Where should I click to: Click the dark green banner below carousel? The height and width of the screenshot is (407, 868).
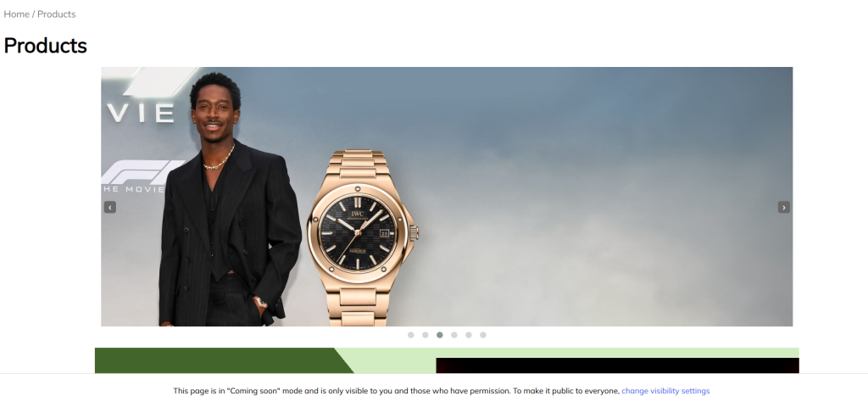pyautogui.click(x=212, y=360)
